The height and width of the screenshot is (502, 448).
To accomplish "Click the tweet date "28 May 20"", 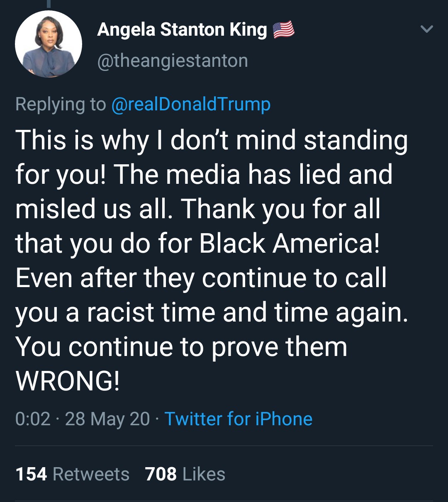I will point(107,419).
